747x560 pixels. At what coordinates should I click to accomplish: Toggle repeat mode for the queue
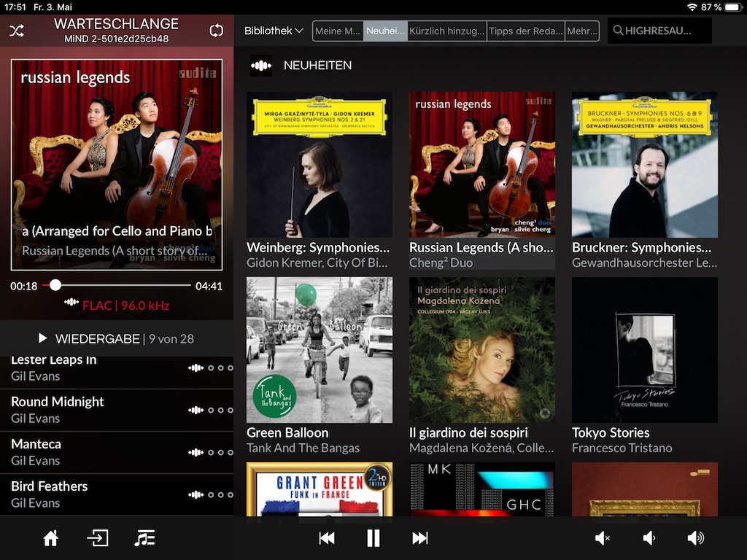coord(216,31)
